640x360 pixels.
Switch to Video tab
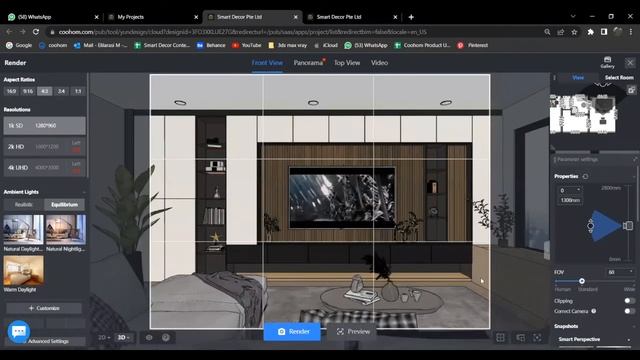[379, 63]
